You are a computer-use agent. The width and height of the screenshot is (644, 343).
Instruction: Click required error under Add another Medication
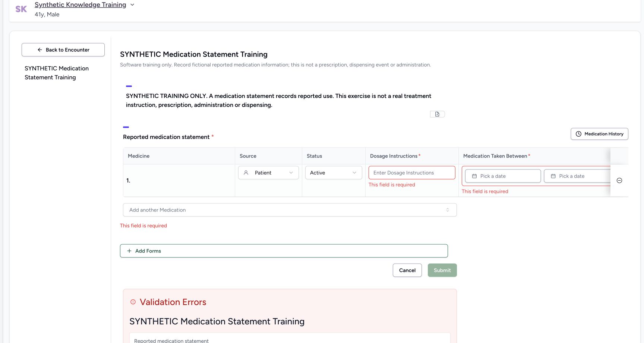point(143,226)
